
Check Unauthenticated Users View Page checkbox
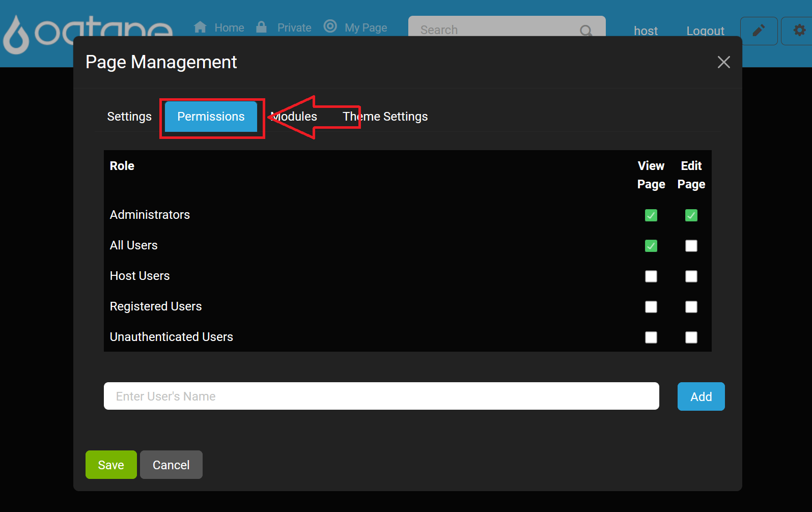(x=651, y=337)
